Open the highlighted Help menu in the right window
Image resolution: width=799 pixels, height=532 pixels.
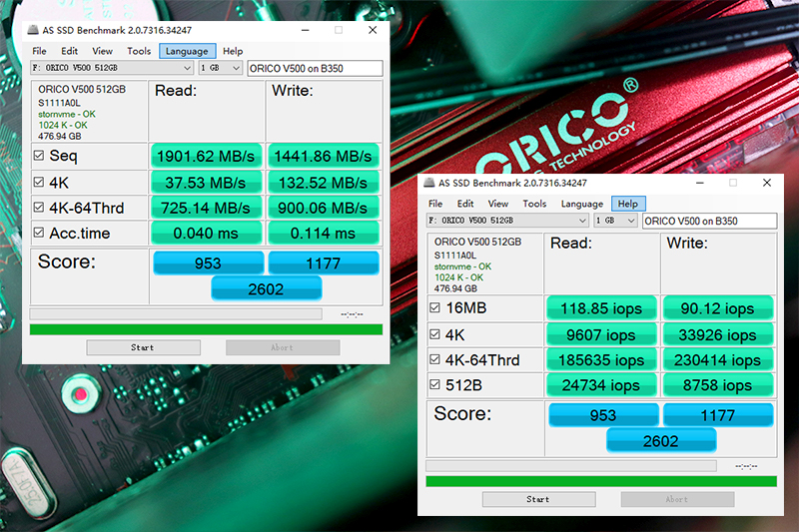point(628,204)
